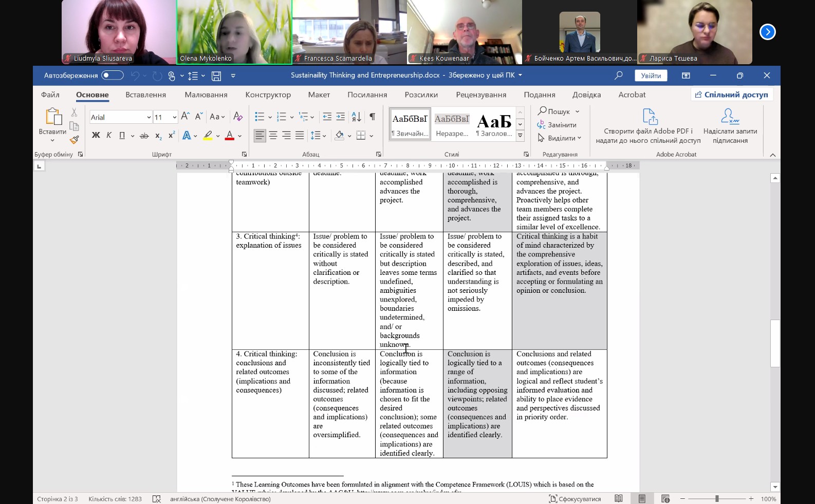Click the Save floppy disk icon

click(x=216, y=76)
